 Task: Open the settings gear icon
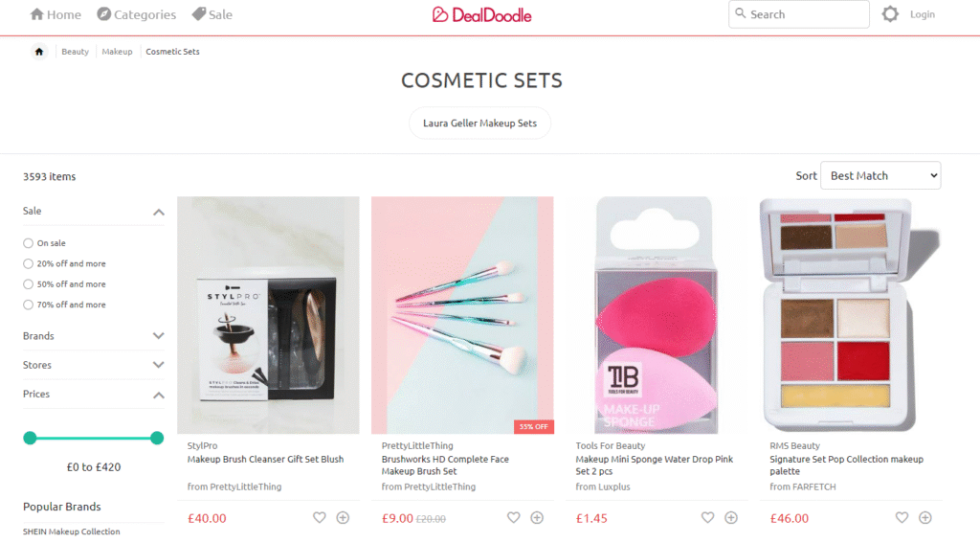[890, 13]
